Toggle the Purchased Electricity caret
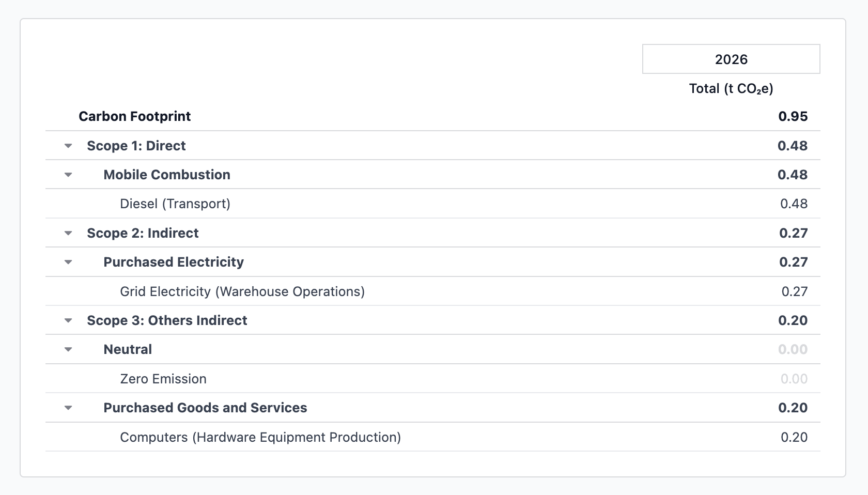Viewport: 868px width, 495px height. [x=68, y=262]
